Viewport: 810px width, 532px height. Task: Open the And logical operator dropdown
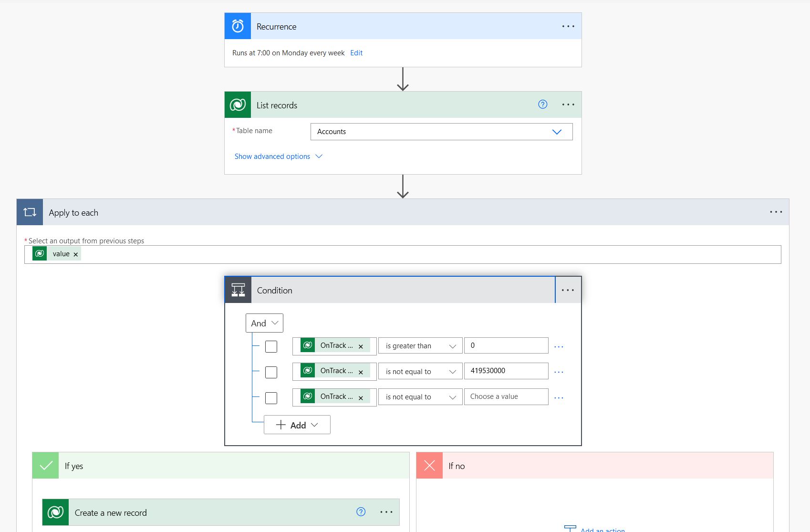264,323
